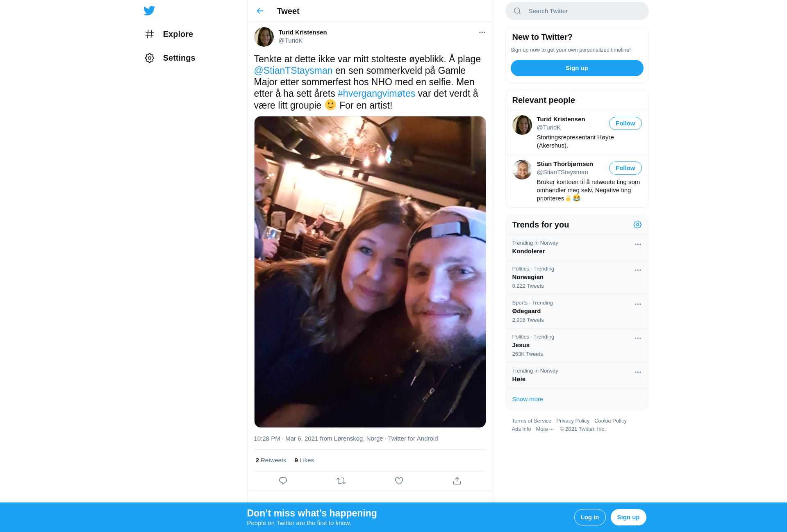Open the selfie photo in tweet
The height and width of the screenshot is (532, 787).
click(x=370, y=272)
